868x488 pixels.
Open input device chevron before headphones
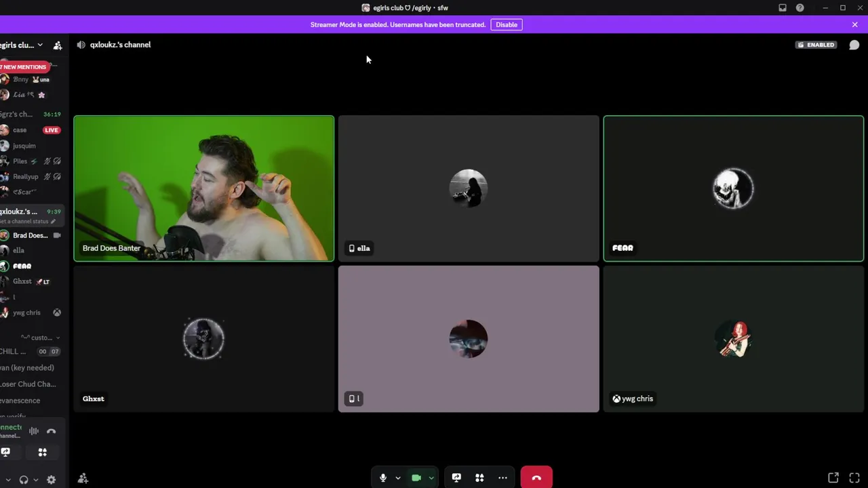coord(7,480)
